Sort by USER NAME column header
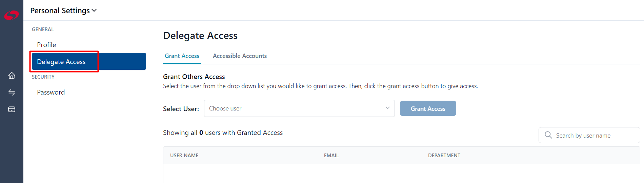 184,156
